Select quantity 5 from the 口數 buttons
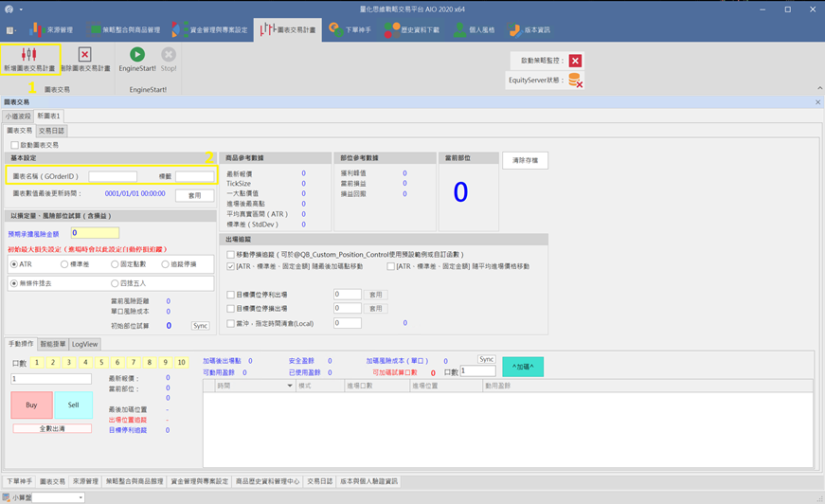Image resolution: width=825 pixels, height=504 pixels. coord(101,363)
